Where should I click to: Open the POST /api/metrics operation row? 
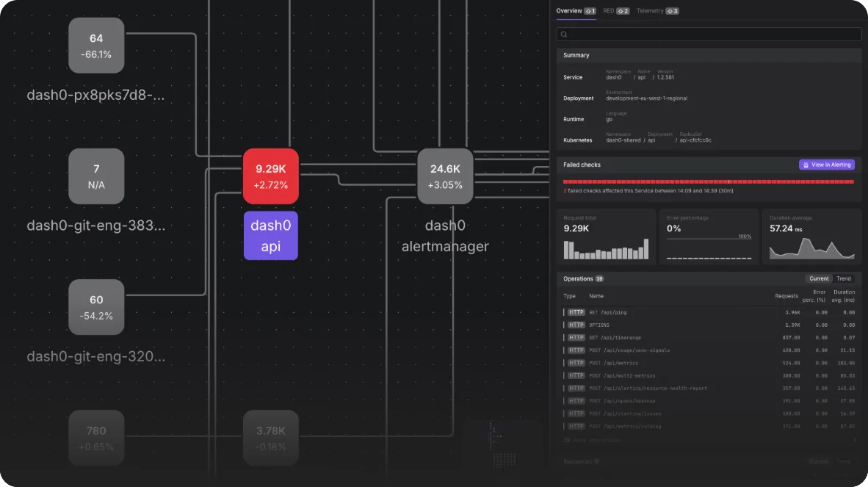tap(709, 363)
